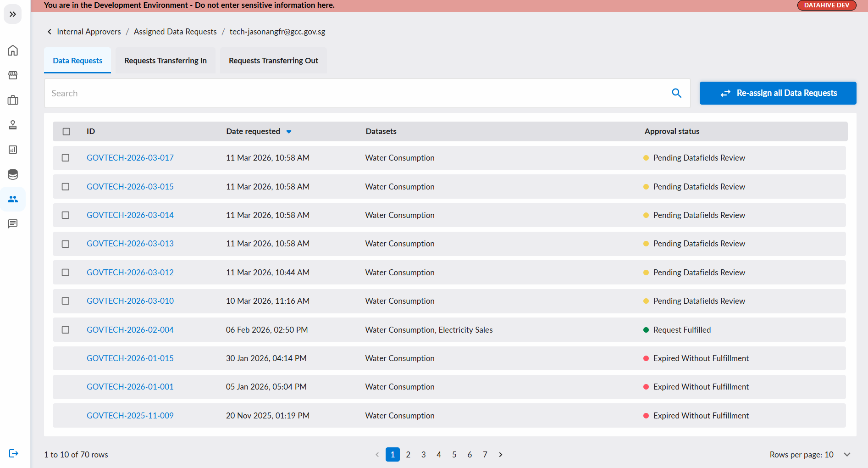This screenshot has height=468, width=868.
Task: Click the search magnifier icon
Action: [676, 93]
